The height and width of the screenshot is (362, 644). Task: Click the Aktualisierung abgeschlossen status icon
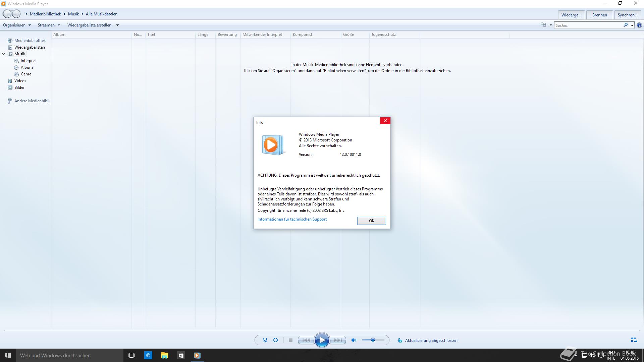click(400, 340)
